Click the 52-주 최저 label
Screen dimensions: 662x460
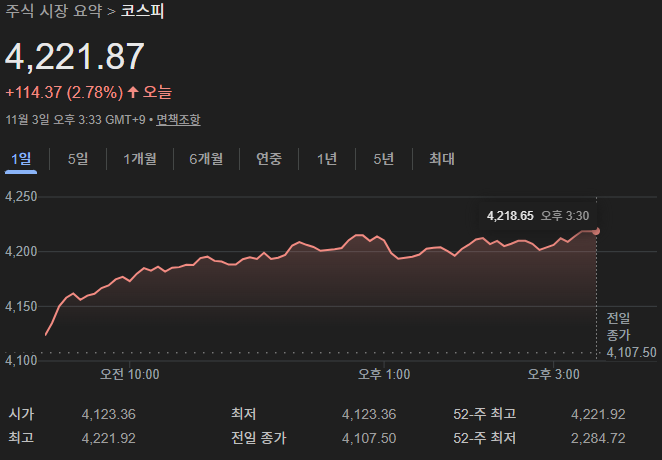pos(485,438)
